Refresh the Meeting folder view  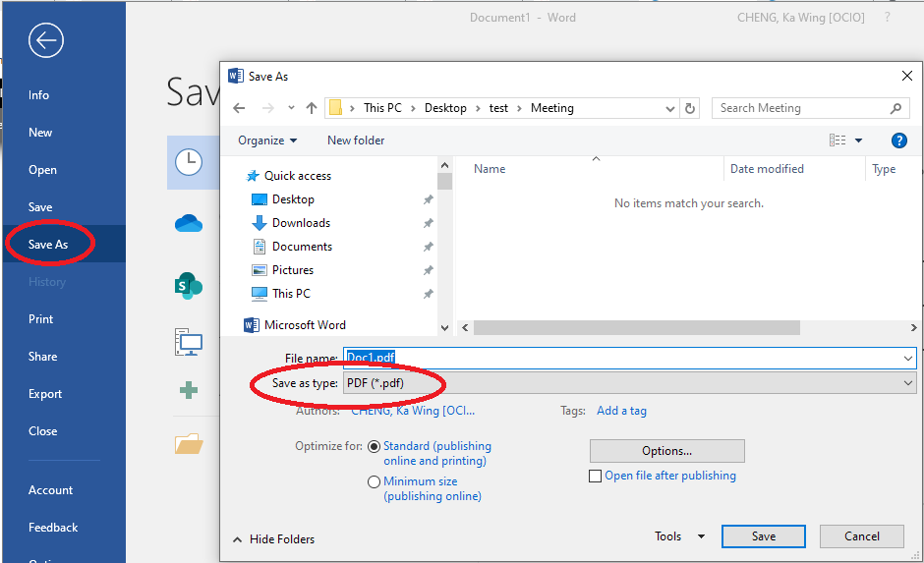[x=689, y=108]
